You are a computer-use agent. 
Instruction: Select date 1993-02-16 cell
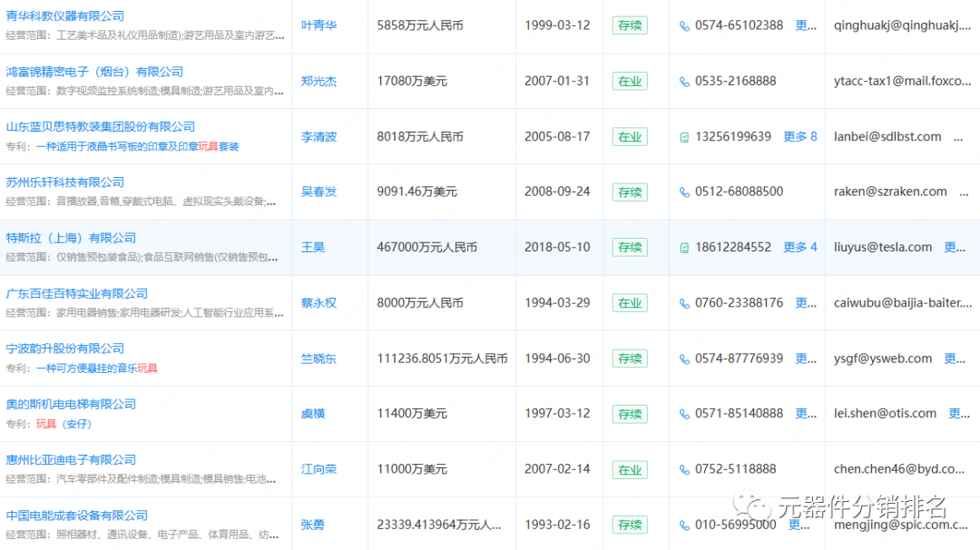[x=557, y=525]
